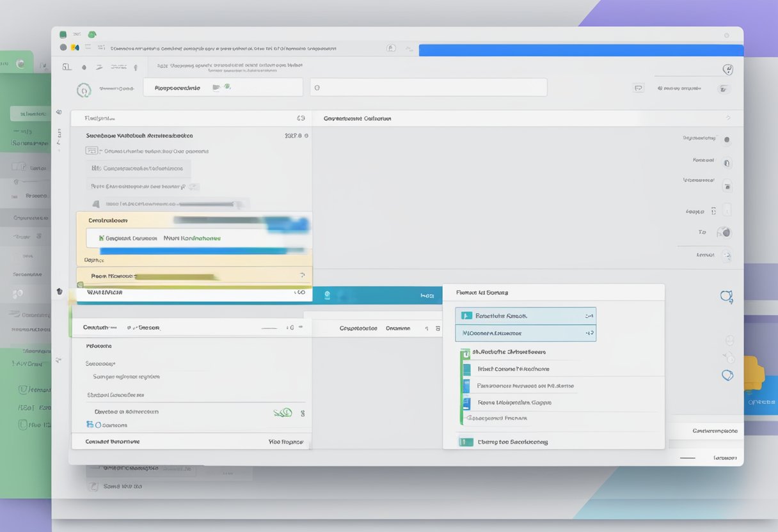Click the blue speech bubble icon on right edge

(x=726, y=296)
